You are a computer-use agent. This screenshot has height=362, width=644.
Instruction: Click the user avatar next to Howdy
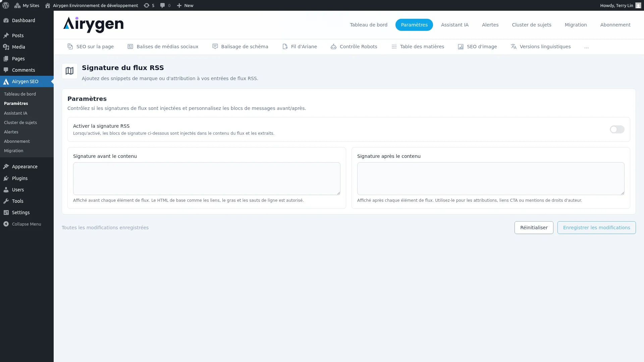pos(638,5)
